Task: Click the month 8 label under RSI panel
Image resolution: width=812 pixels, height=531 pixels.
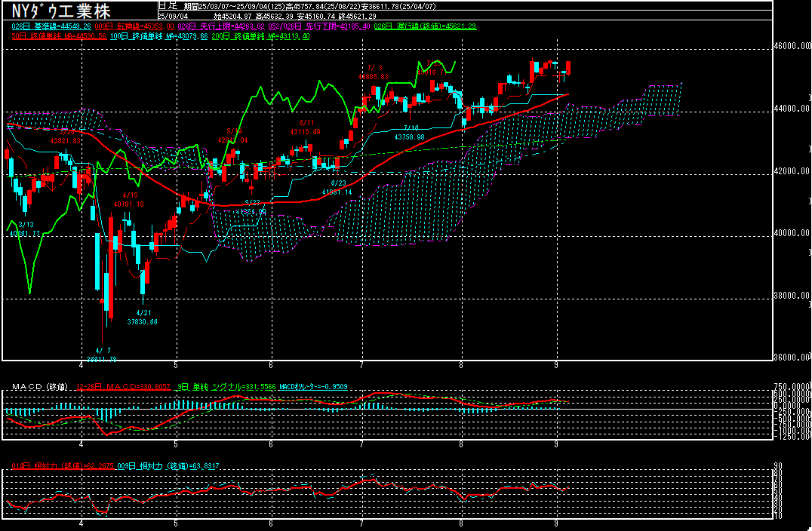Action: point(461,523)
